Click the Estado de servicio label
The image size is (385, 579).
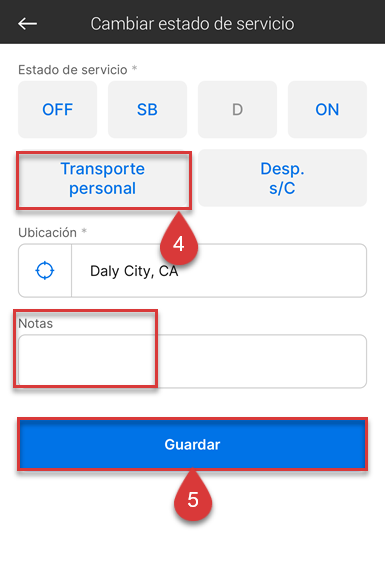click(73, 70)
